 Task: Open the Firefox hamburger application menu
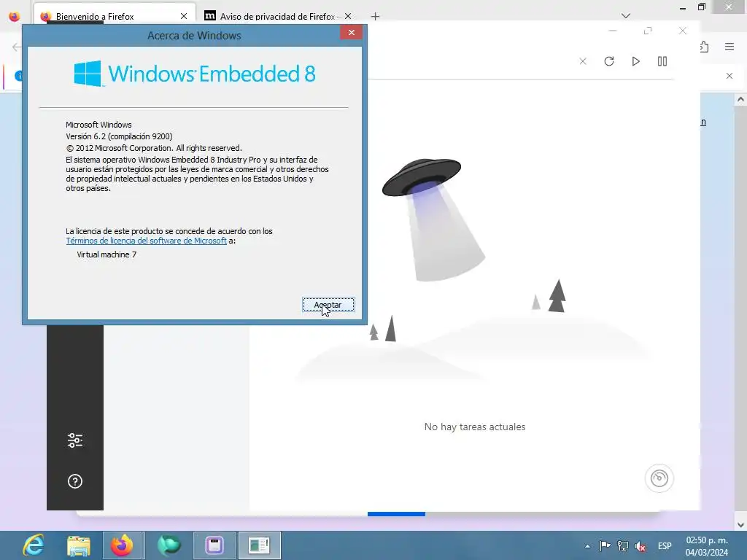pos(729,47)
